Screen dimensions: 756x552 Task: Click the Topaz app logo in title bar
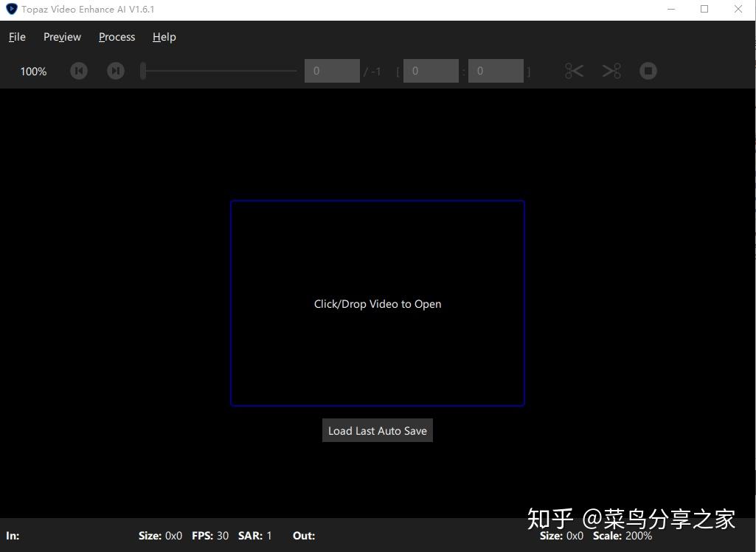coord(12,9)
